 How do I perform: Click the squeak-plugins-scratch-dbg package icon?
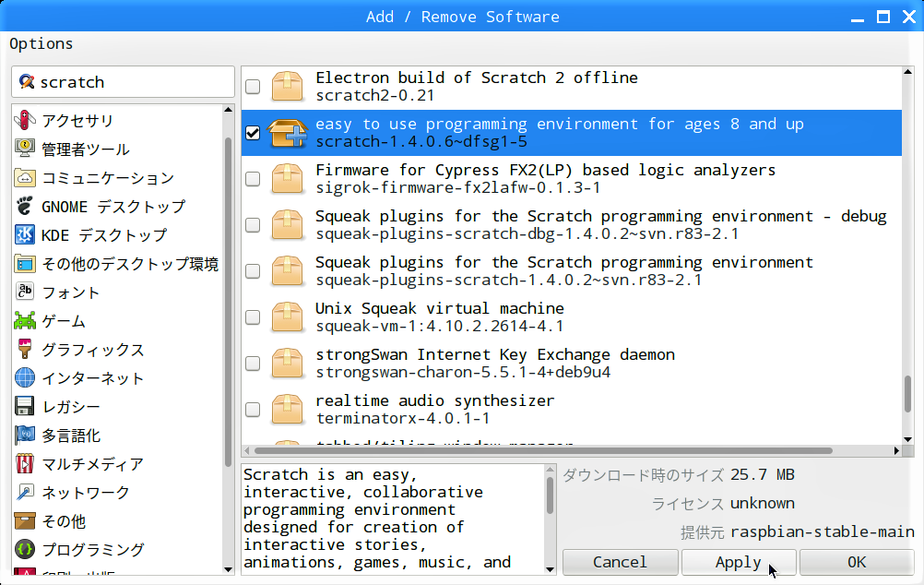(287, 225)
